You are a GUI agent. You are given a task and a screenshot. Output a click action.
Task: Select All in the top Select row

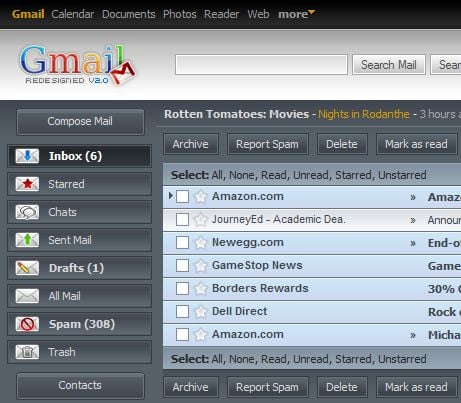coord(217,175)
